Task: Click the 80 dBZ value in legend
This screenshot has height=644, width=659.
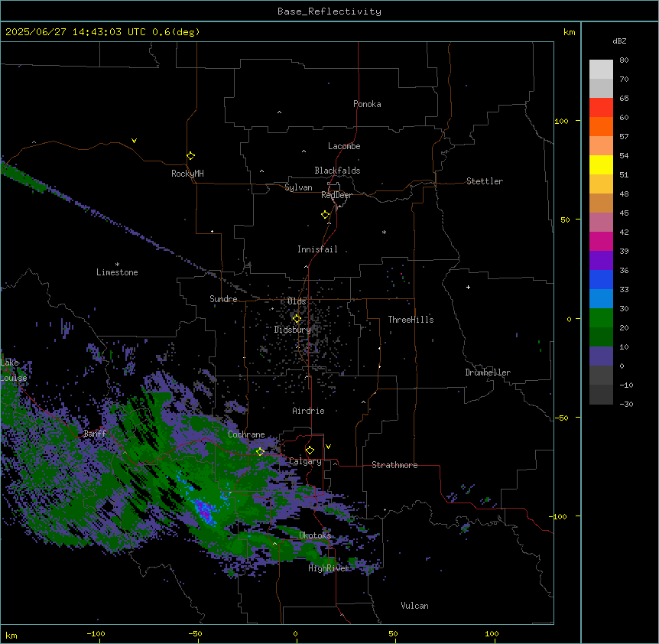Action: point(624,60)
